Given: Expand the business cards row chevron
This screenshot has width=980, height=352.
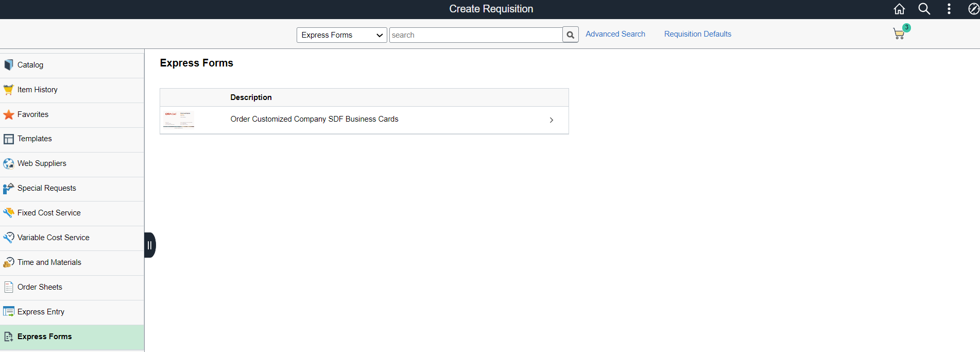Looking at the screenshot, I should [x=551, y=120].
